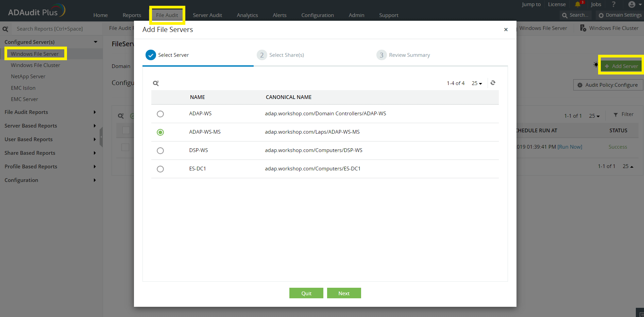
Task: Click the help question mark icon
Action: point(613,4)
